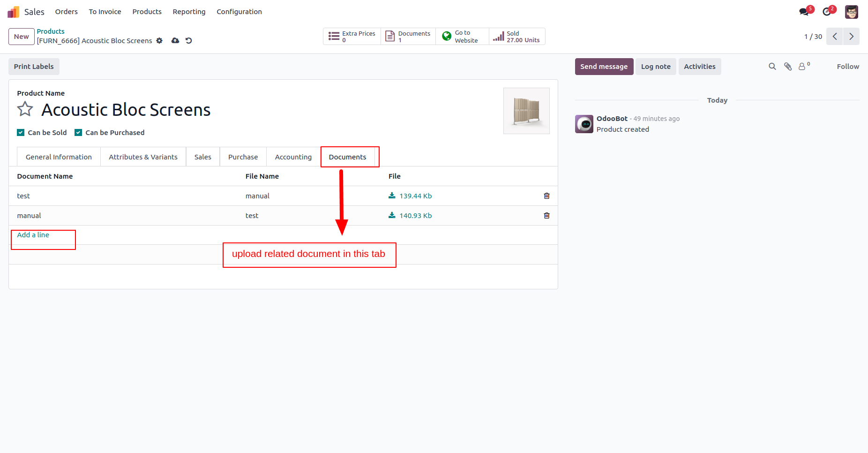Toggle the Can be Purchased checkbox
Screen dimensions: 868x453
coord(78,133)
